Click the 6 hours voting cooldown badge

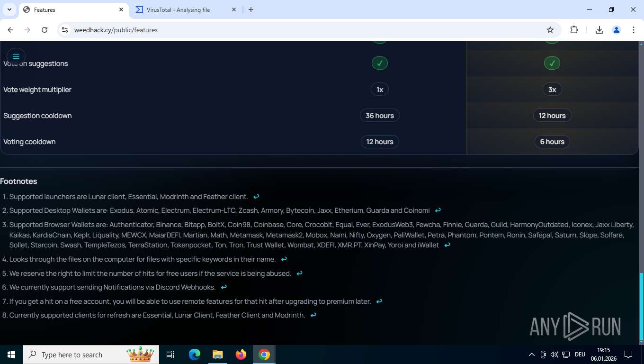552,142
